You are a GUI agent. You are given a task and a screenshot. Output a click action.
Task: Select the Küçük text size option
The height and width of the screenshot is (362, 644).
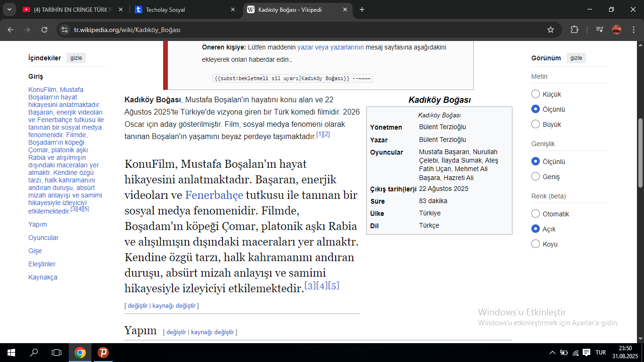[536, 94]
